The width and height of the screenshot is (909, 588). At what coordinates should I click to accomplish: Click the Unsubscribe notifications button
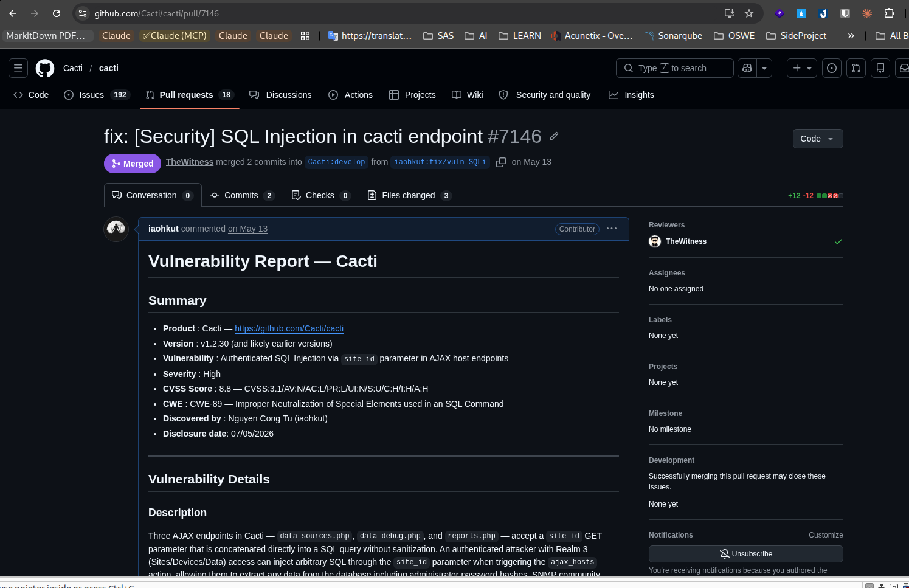click(x=746, y=554)
